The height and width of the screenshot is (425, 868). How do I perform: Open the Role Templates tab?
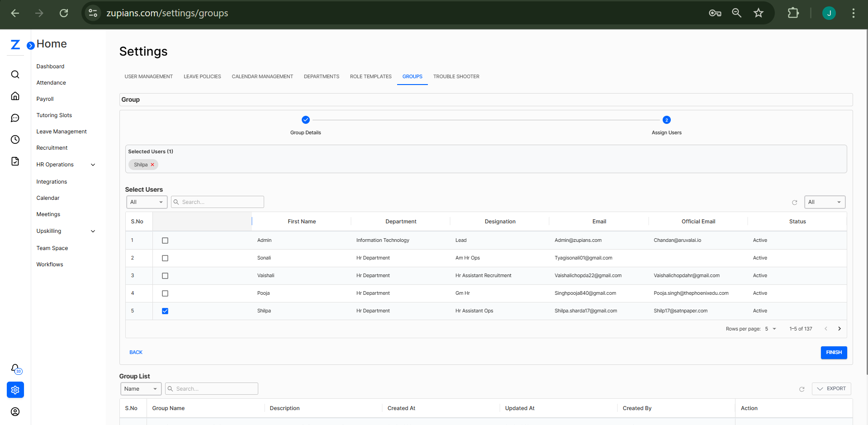[x=370, y=76]
